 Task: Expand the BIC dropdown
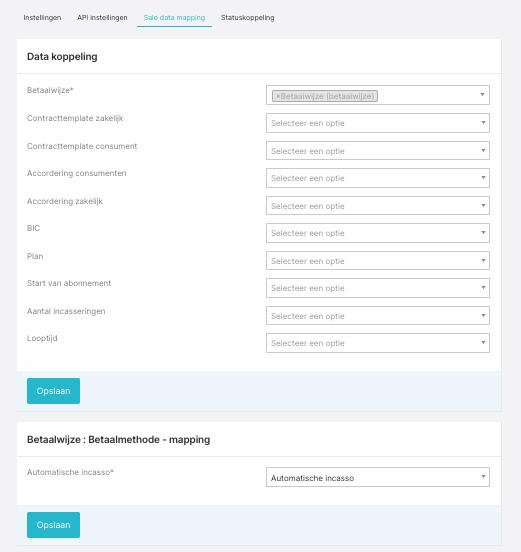coord(378,233)
